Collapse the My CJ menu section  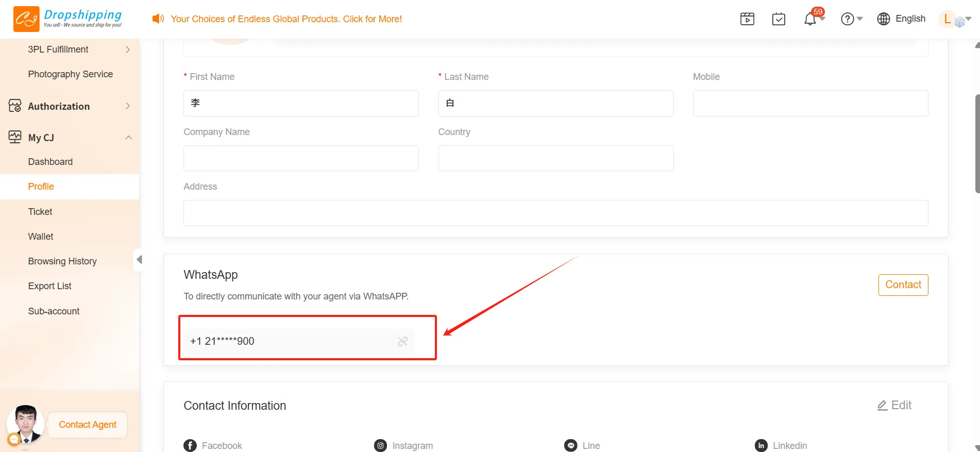128,138
